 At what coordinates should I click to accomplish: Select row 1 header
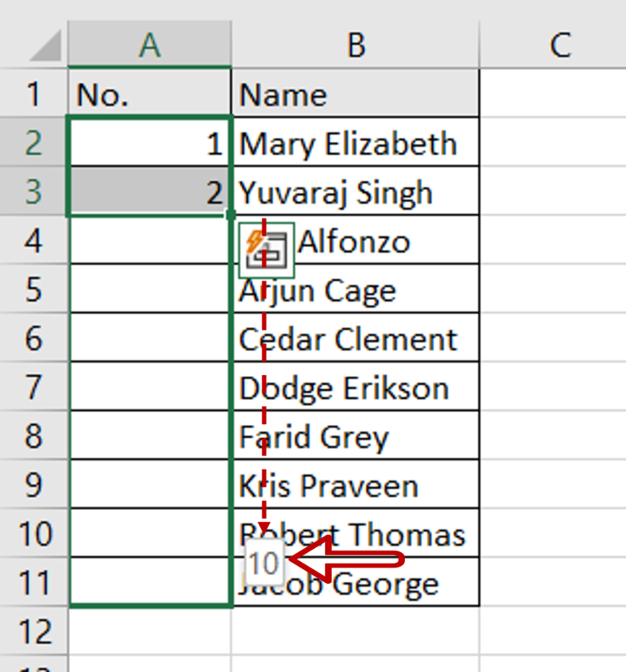coord(34,93)
